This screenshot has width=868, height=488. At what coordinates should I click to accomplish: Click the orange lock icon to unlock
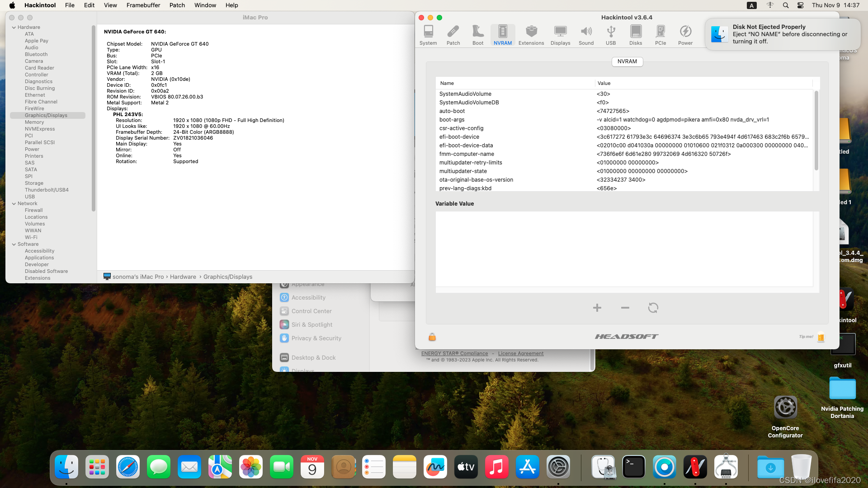pyautogui.click(x=432, y=337)
